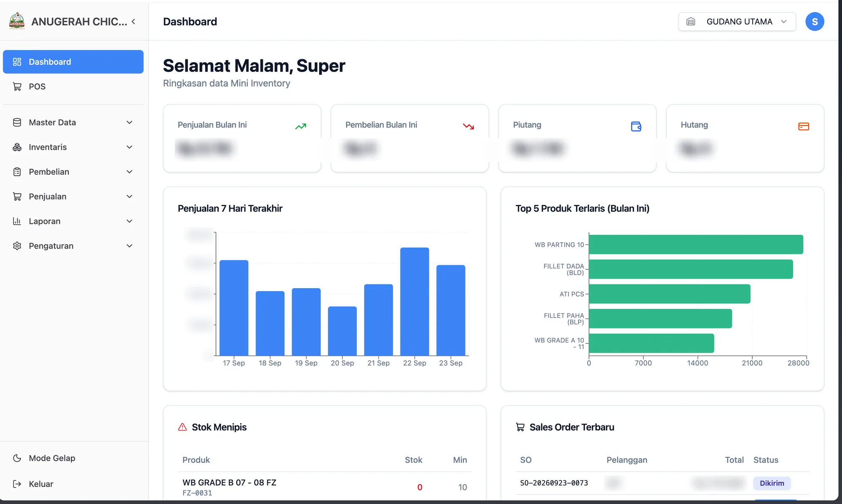Collapse the sidebar with the chevron arrow
842x504 pixels.
pyautogui.click(x=133, y=21)
